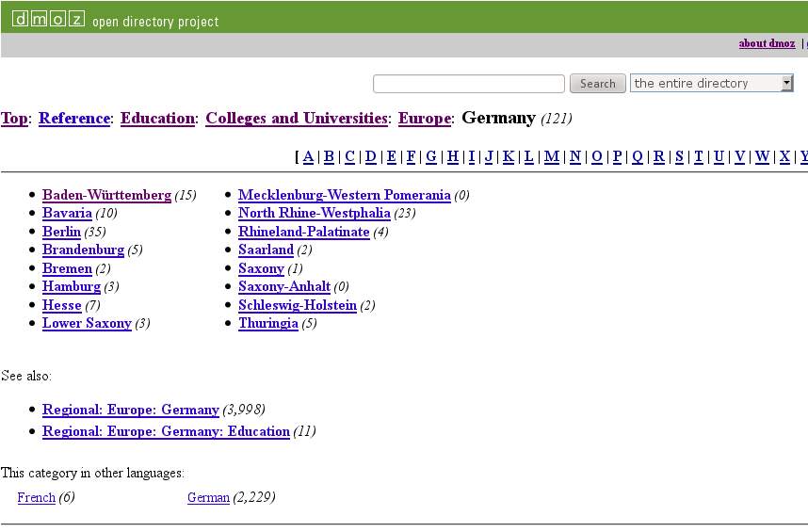The image size is (808, 532).
Task: Open the Berlin category link
Action: (61, 232)
